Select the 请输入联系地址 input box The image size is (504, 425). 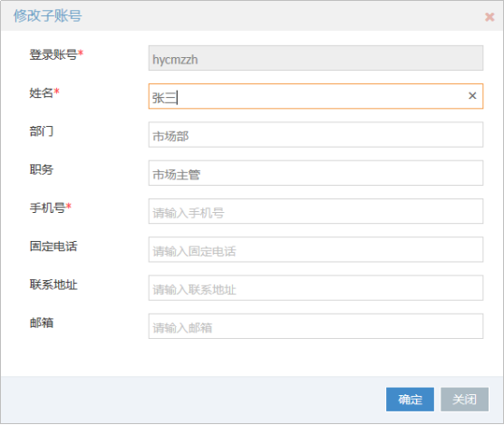[315, 288]
